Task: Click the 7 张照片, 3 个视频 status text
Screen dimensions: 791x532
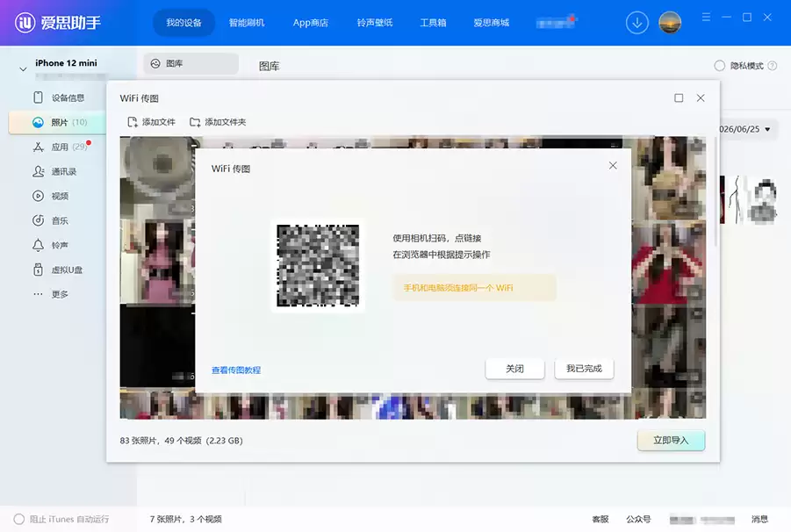Action: tap(185, 519)
